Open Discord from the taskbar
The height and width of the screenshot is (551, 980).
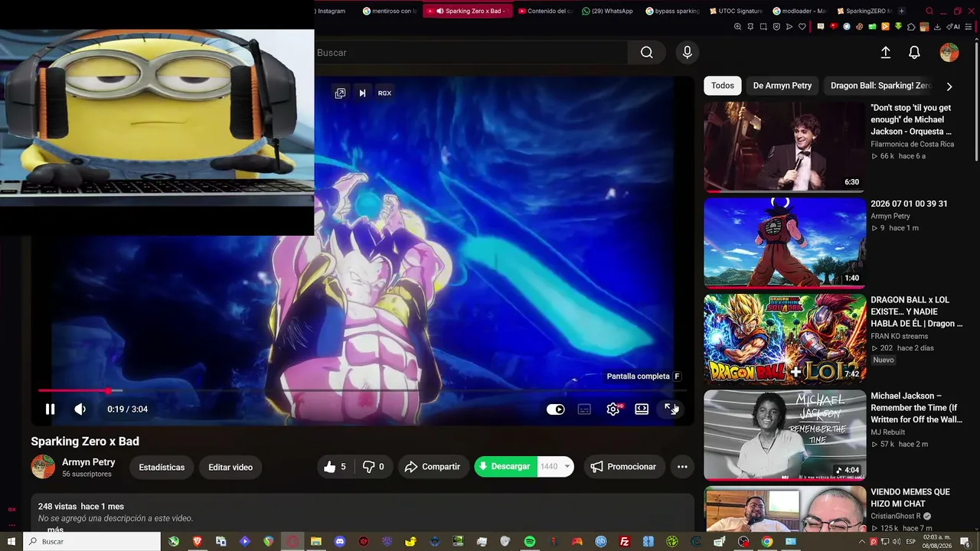(340, 542)
